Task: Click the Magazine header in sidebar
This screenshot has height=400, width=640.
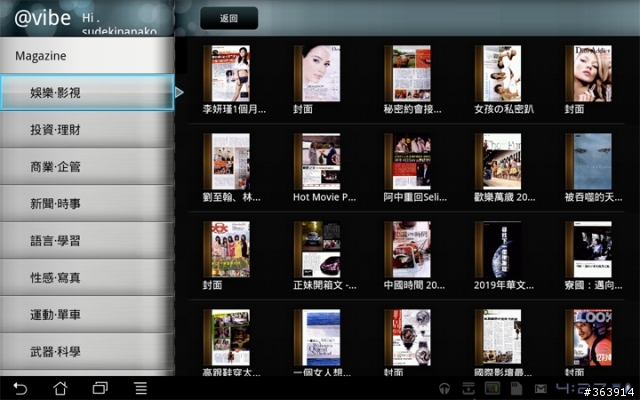Action: coord(87,56)
